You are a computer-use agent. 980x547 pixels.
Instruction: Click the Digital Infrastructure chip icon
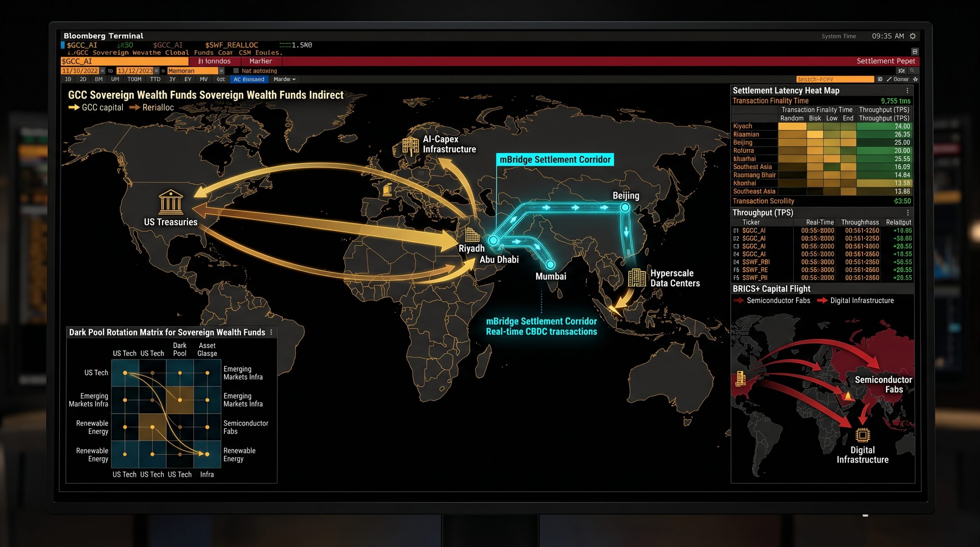[x=862, y=435]
